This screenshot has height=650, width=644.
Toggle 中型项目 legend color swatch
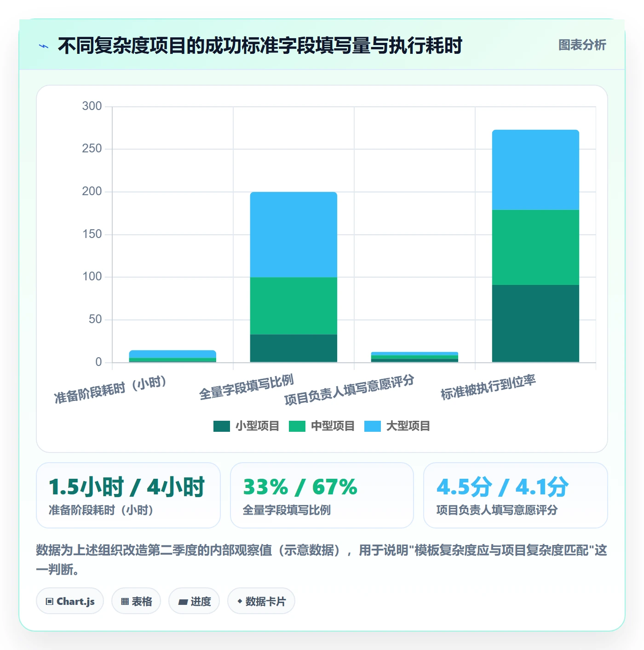[x=297, y=426]
